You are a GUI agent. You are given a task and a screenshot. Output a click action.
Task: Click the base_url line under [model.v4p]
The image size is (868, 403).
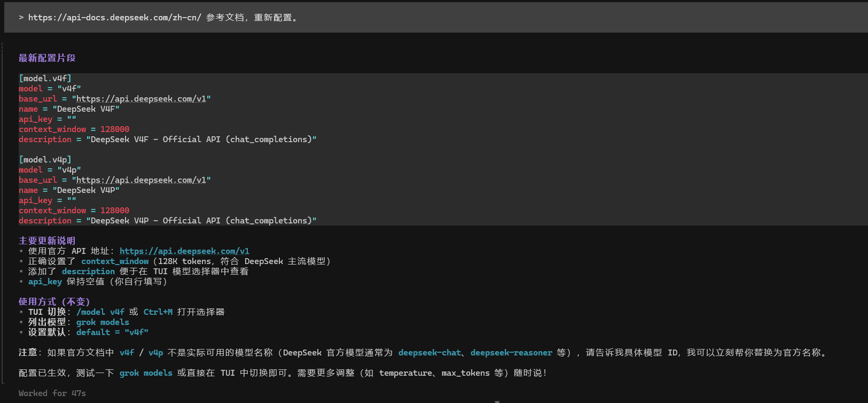[115, 180]
